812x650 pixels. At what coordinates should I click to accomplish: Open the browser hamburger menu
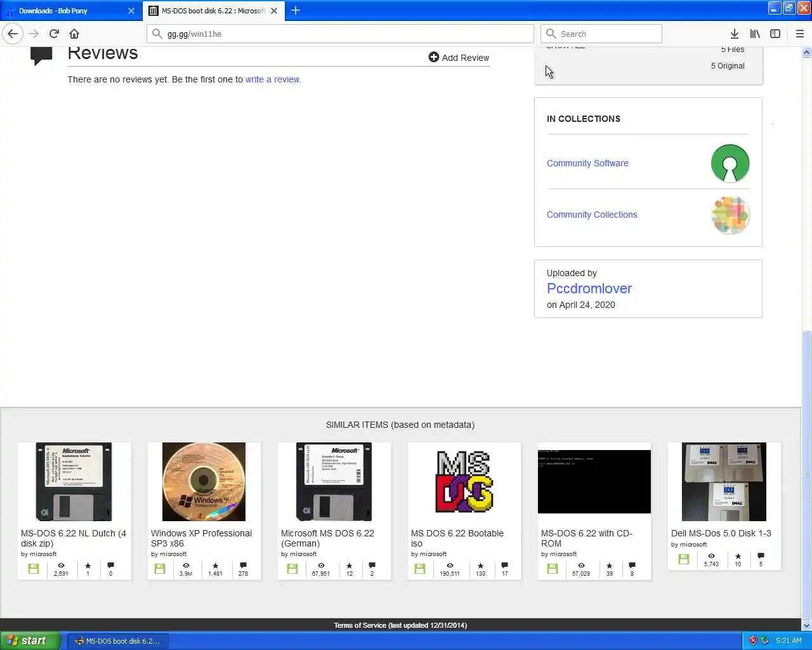click(x=799, y=34)
